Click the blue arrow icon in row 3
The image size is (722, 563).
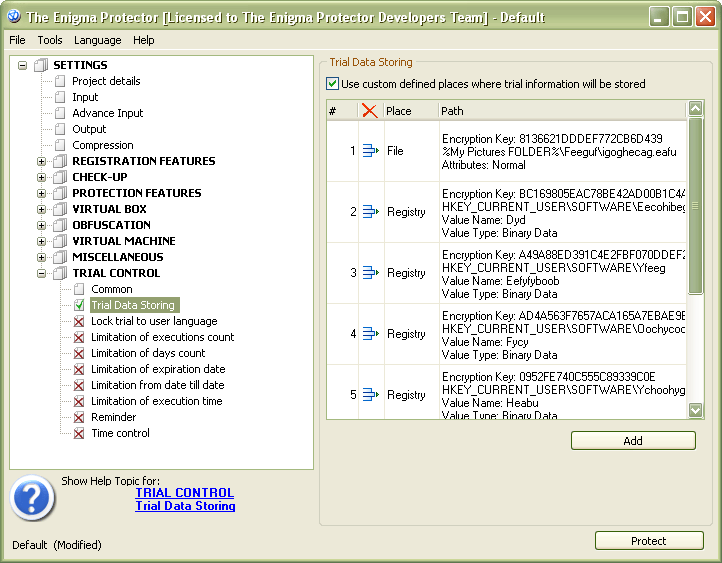(371, 273)
